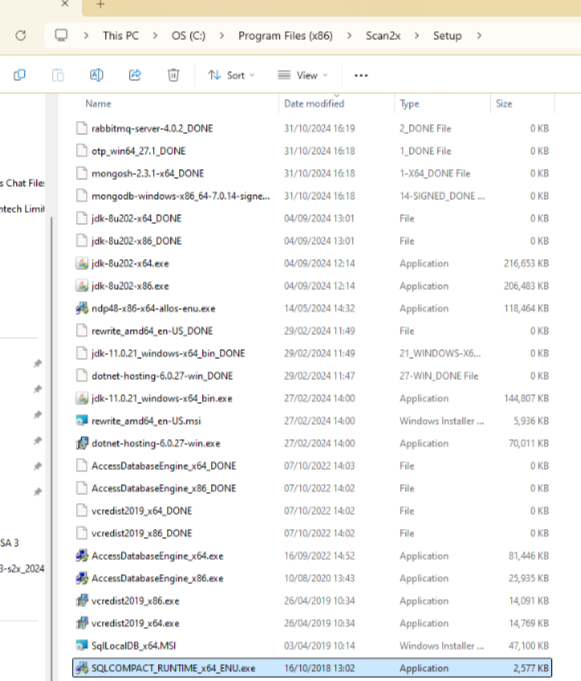Select jdk-11.0.21_windows-x64_bin.exe icon
This screenshot has height=681, width=581.
82,398
